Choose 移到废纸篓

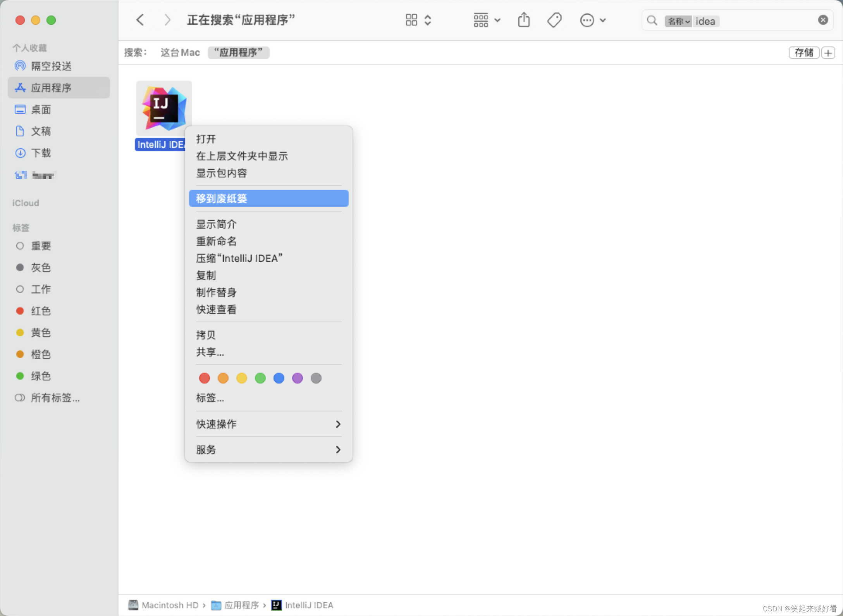(x=269, y=198)
